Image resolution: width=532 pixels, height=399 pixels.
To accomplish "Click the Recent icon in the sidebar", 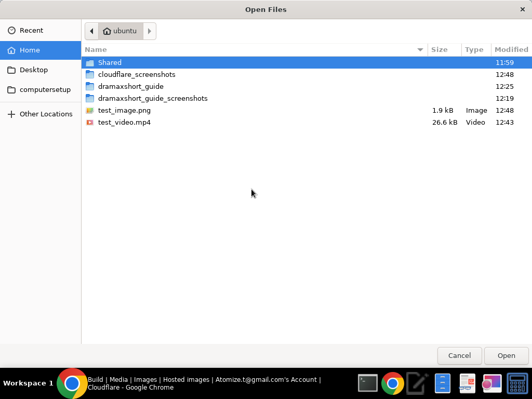I will [x=11, y=30].
